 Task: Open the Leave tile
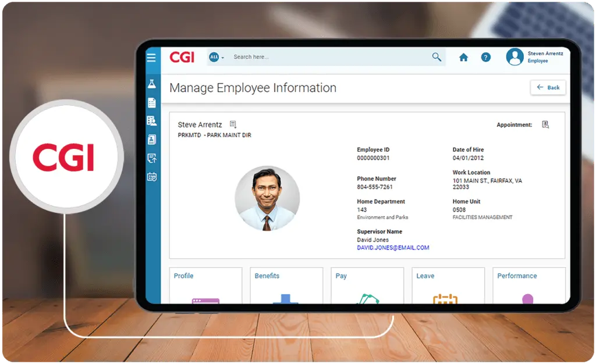click(x=448, y=286)
